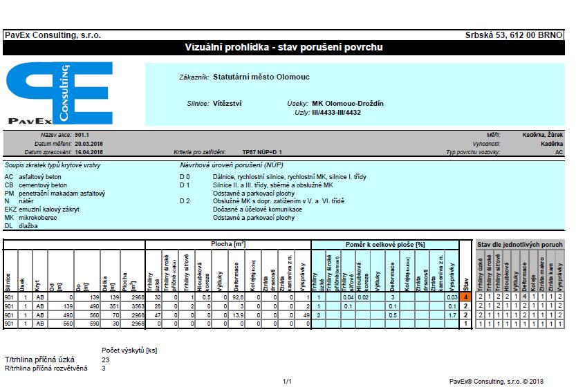The image size is (576, 392).
Task: Click footer 'PavEx® Consulting, s.r.o. © 2018'
Action: pos(496,382)
